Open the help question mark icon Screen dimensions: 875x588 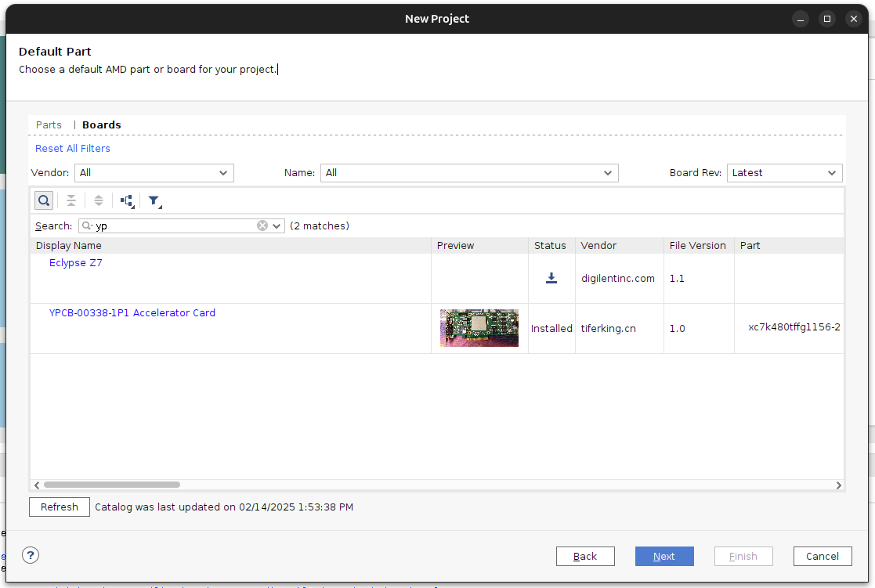pyautogui.click(x=31, y=556)
